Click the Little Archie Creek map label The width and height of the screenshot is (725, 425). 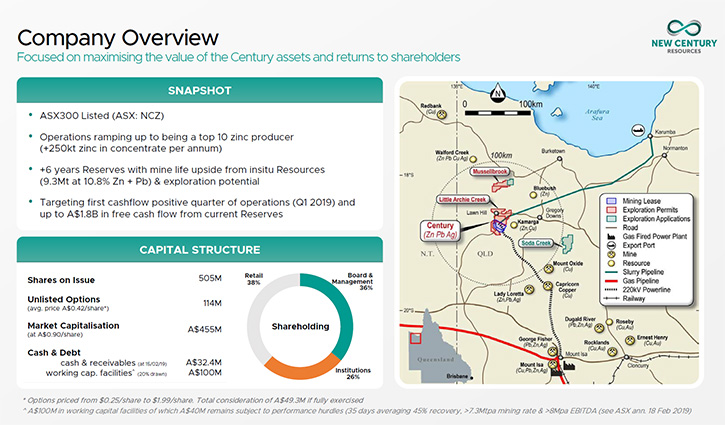[x=463, y=199]
